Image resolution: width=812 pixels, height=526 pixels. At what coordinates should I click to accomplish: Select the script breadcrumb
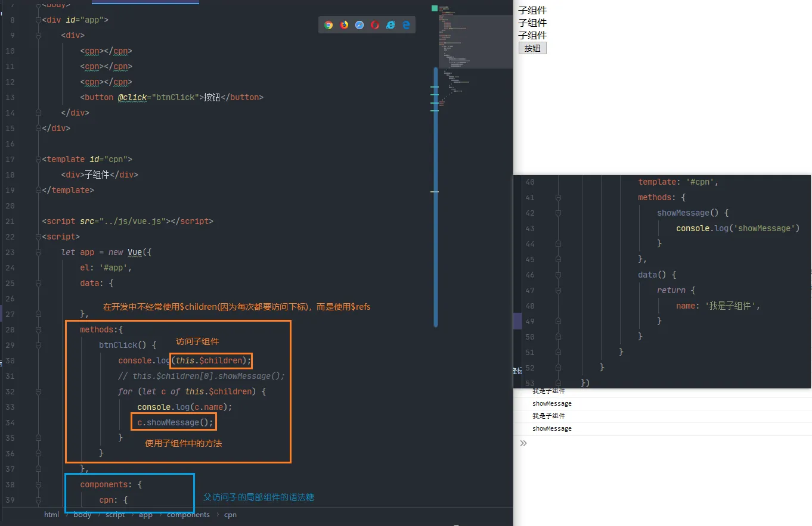coord(115,515)
